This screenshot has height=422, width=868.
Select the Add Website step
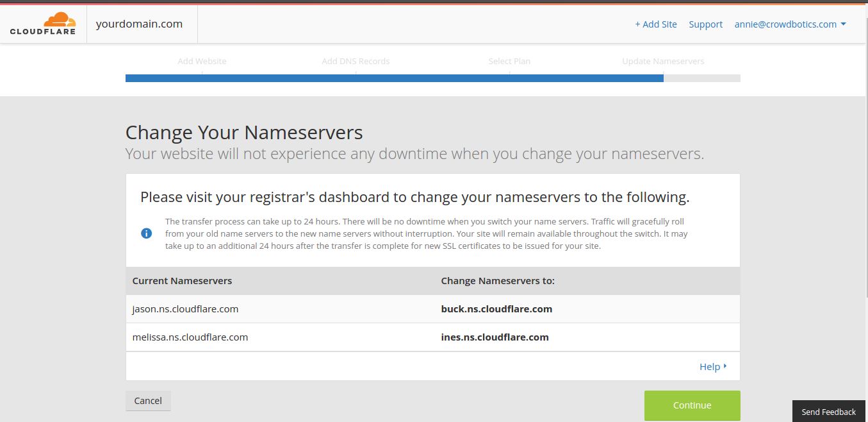tap(202, 61)
